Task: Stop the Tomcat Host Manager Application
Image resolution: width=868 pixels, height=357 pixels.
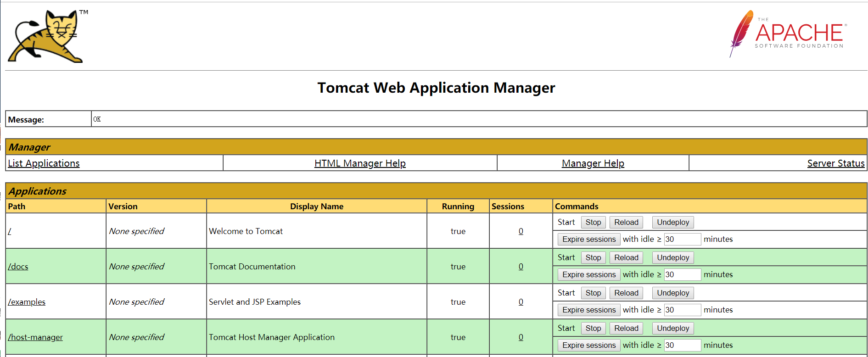Action: coord(593,328)
